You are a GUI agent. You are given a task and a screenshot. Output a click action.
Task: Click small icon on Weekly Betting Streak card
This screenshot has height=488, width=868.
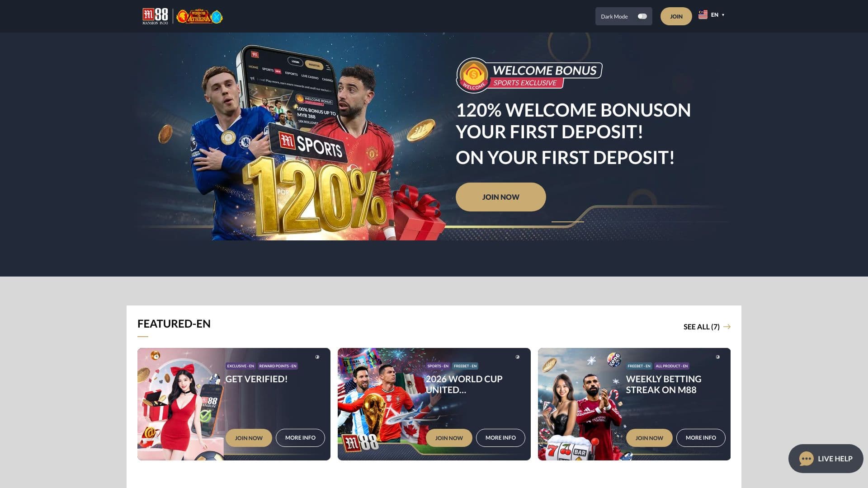tap(718, 357)
